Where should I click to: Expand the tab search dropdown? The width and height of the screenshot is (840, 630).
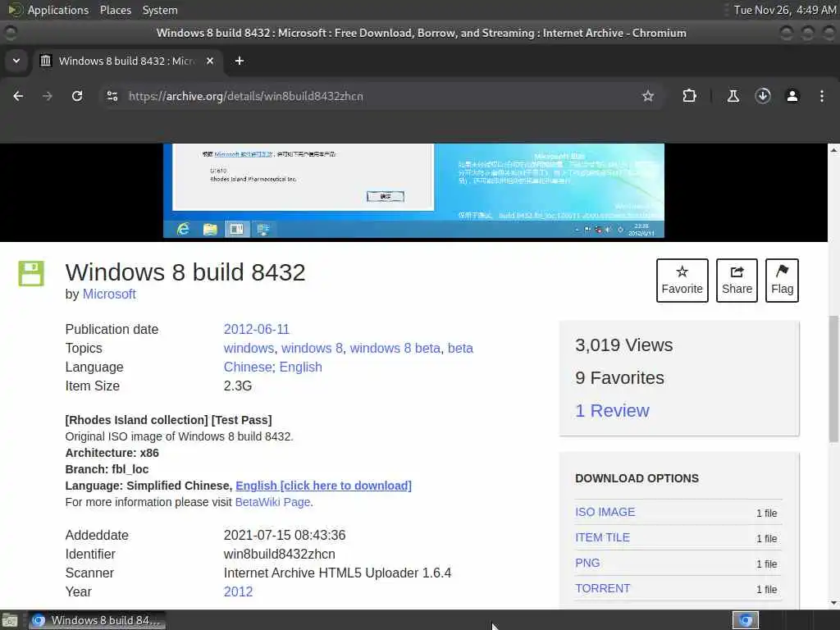pos(16,61)
